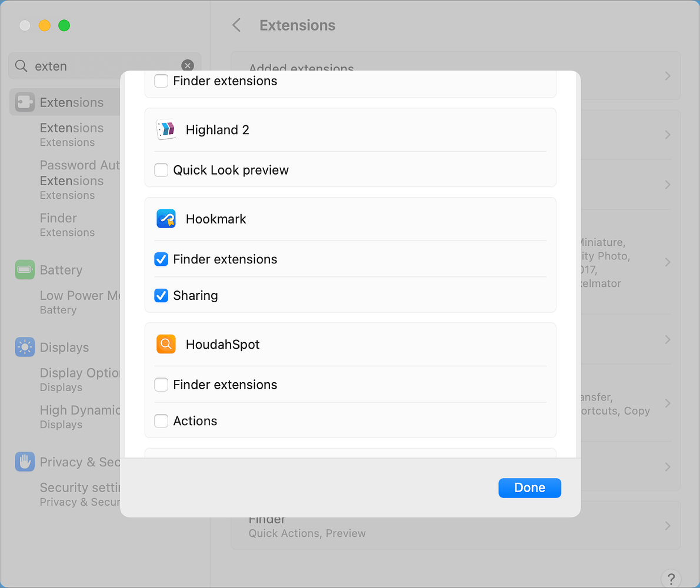Image resolution: width=700 pixels, height=588 pixels.
Task: Click the Hookmark app icon
Action: (x=166, y=219)
